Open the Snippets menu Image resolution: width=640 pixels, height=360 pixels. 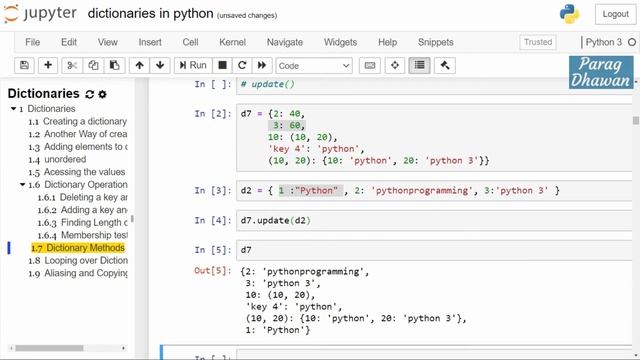[436, 42]
